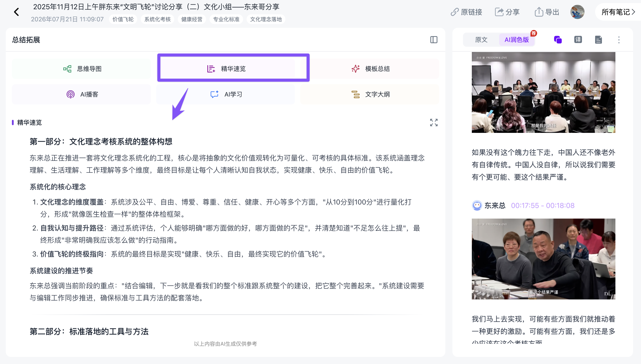Open the 原链接 original link
641x364 pixels.
466,12
